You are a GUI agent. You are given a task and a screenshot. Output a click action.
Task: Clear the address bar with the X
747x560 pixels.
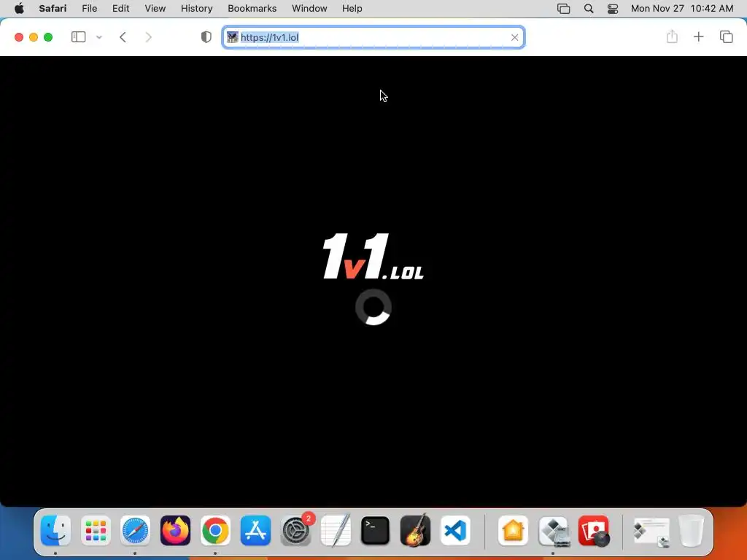[x=514, y=37]
